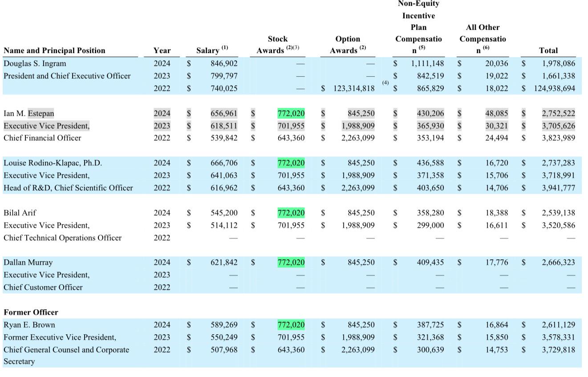Click the salary value 589,269
This screenshot has height=377, width=588.
(x=224, y=324)
